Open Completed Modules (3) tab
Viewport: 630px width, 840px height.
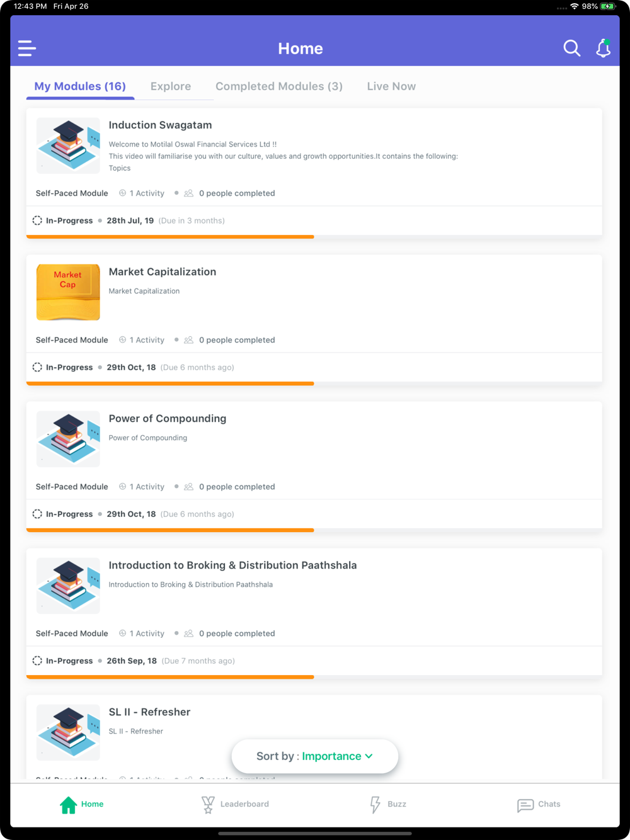[279, 86]
